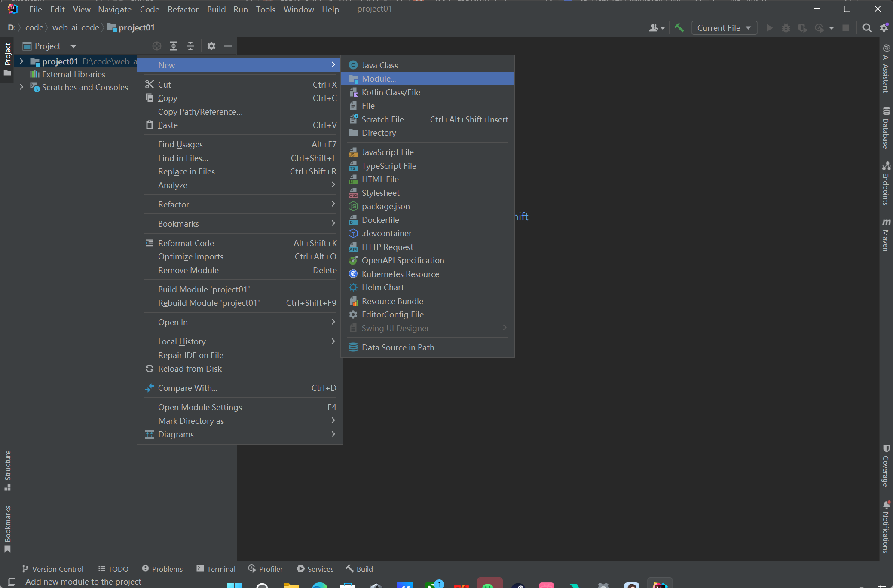The height and width of the screenshot is (588, 893).
Task: Hide the Project tool window
Action: tap(228, 46)
